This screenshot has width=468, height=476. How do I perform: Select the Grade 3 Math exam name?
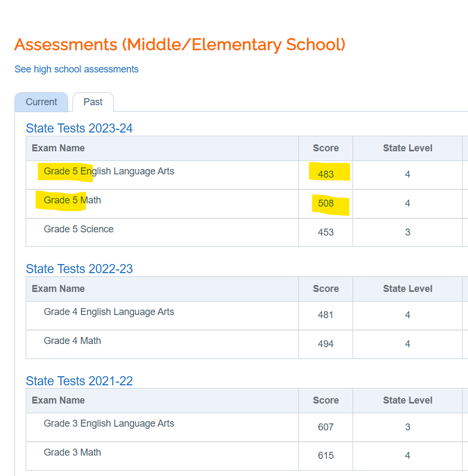point(72,453)
